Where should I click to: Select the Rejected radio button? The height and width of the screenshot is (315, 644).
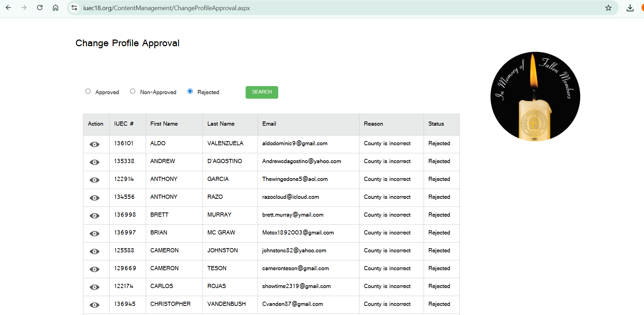coord(190,91)
